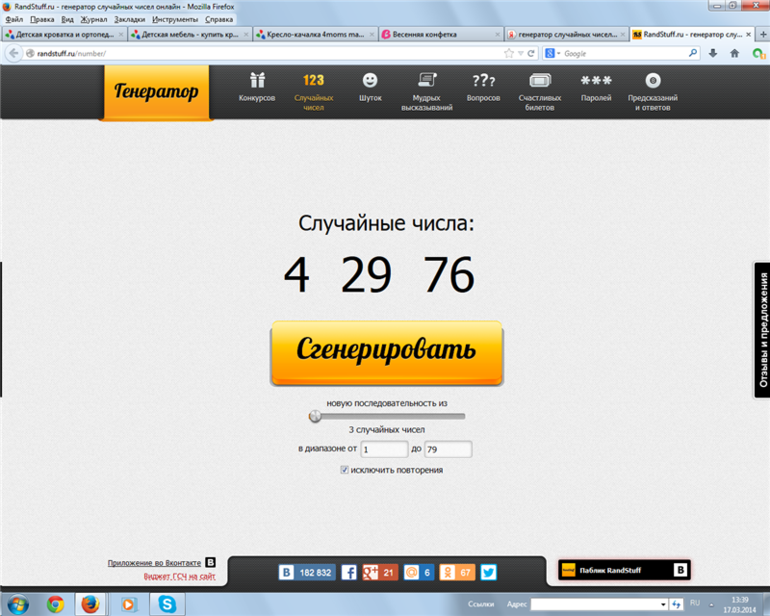The image size is (770, 616).
Task: Open the Закладки menu
Action: [130, 19]
